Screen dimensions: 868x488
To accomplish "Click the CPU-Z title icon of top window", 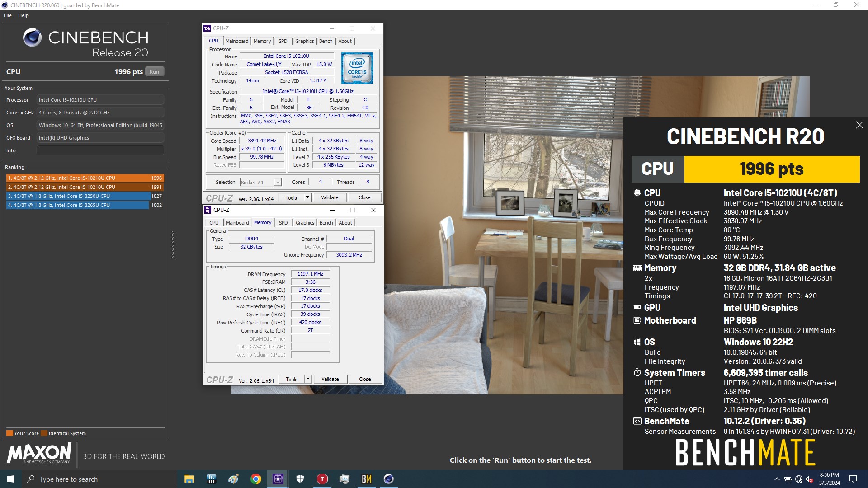I will tap(207, 28).
